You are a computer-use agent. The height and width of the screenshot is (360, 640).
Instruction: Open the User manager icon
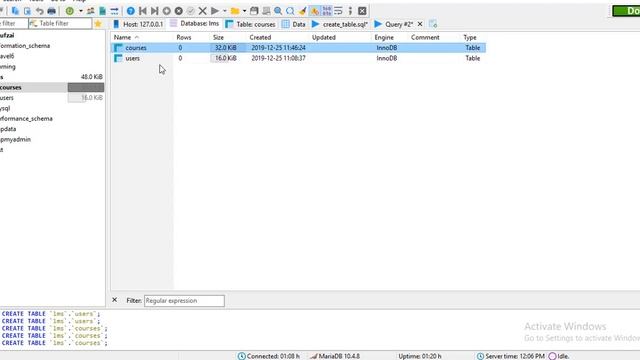[91, 11]
